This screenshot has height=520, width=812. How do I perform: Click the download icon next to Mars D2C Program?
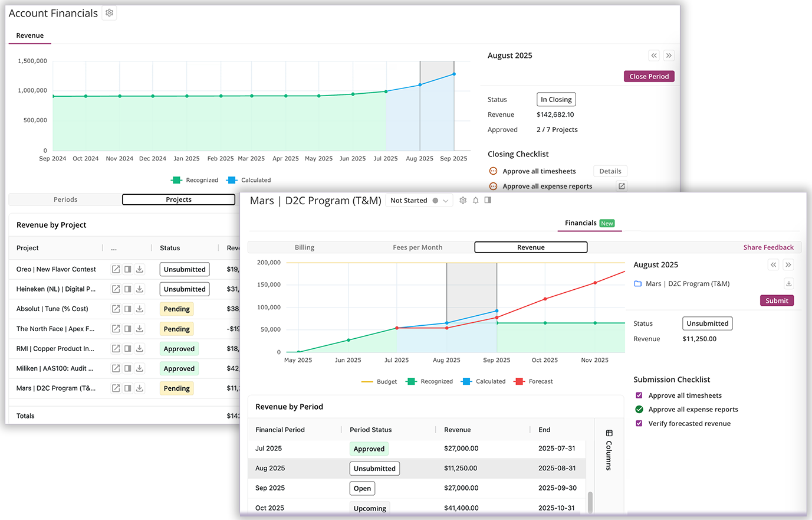[x=789, y=283]
